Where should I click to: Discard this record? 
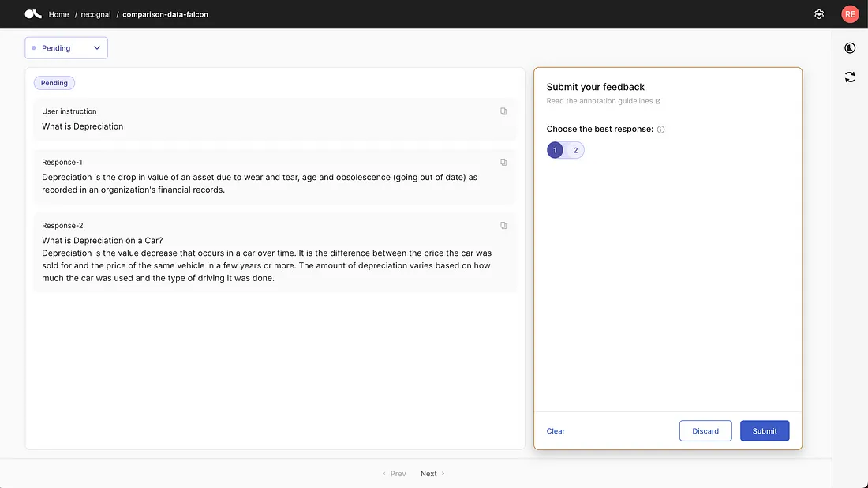[x=705, y=431]
